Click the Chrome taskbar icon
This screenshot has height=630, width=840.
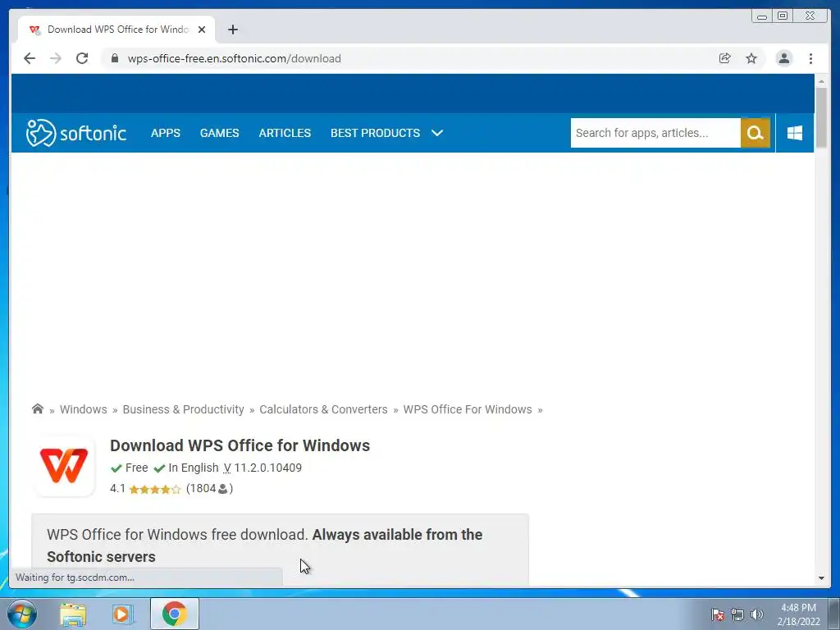click(x=174, y=614)
